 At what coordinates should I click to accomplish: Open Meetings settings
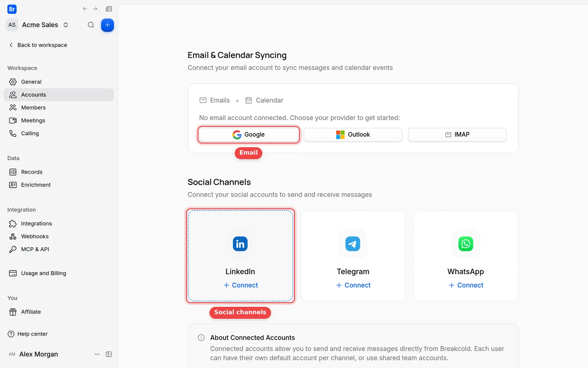tap(59, 120)
